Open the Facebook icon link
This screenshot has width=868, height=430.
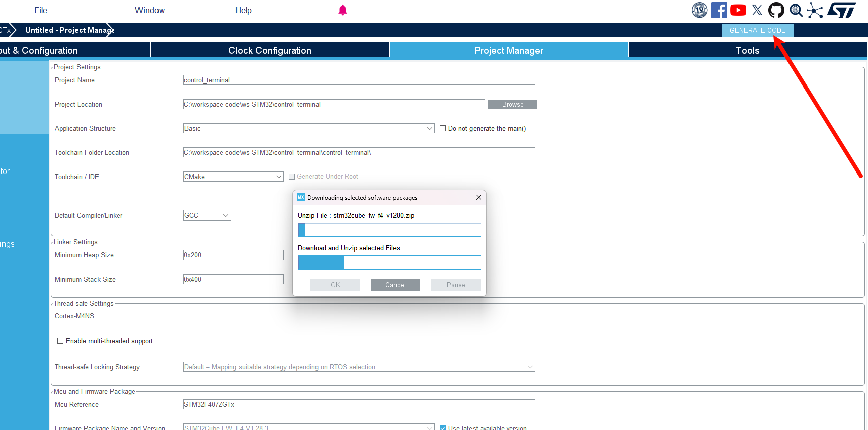719,10
